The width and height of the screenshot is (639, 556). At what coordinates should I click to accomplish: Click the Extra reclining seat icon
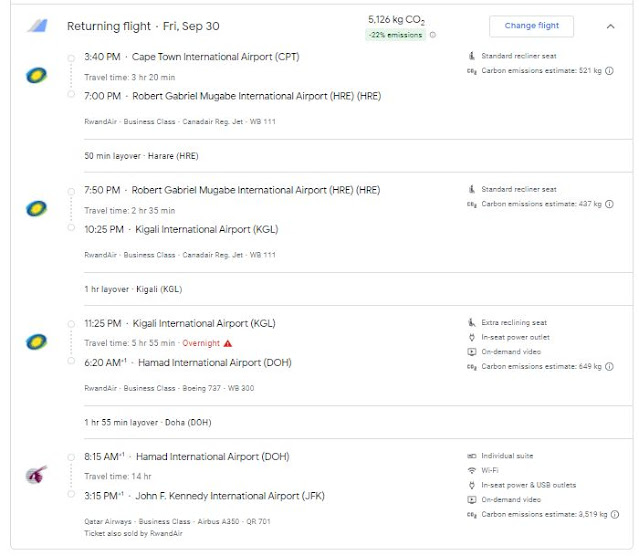471,322
